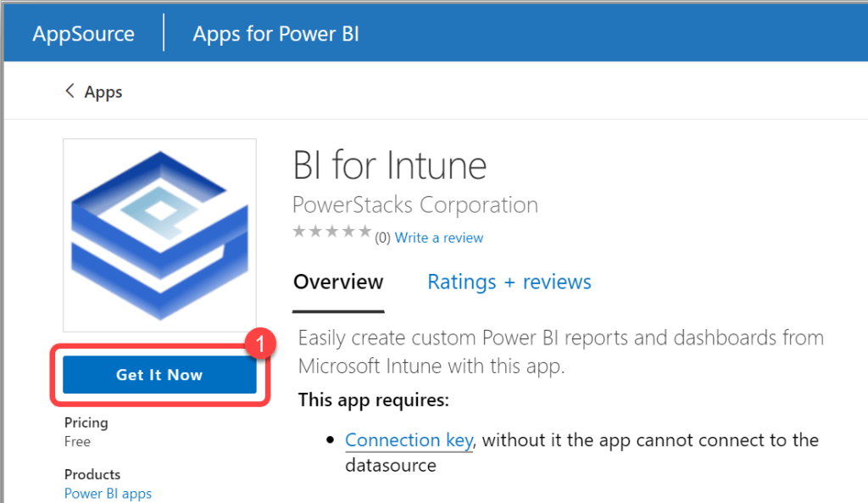Click the red number 1 badge
868x503 pixels.
(x=261, y=345)
